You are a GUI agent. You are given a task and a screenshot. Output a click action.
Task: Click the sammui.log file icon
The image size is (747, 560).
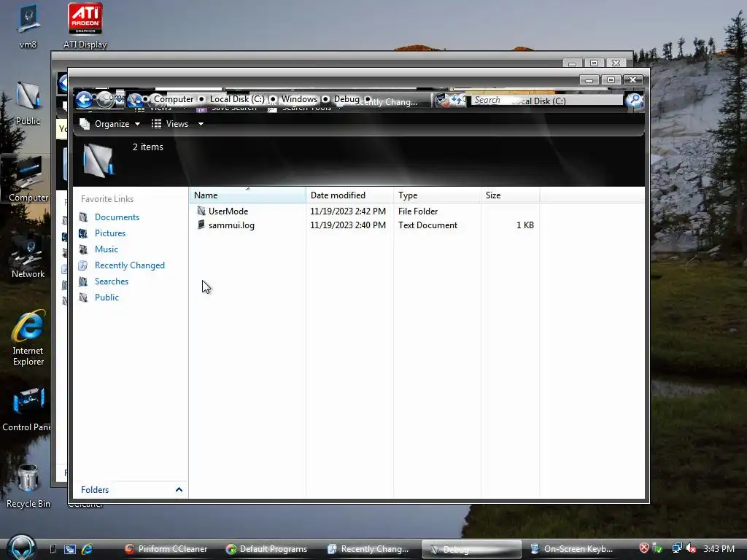tap(201, 225)
